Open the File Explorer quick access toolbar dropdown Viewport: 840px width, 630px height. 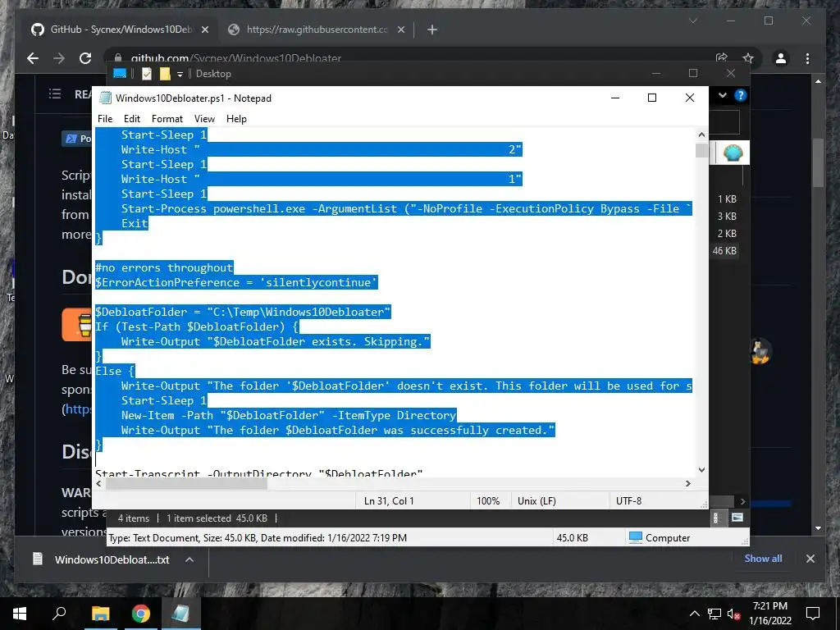180,74
